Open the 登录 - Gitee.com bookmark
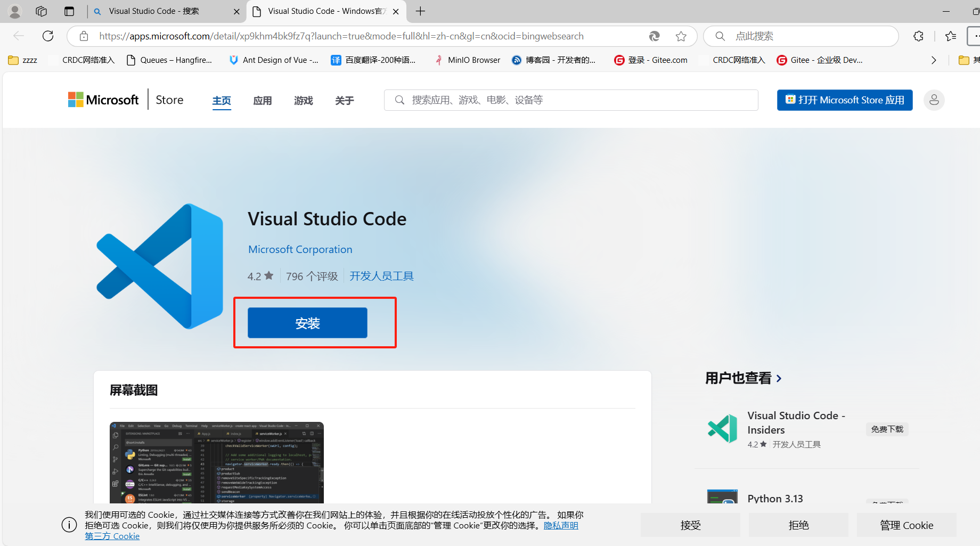980x546 pixels. 651,60
